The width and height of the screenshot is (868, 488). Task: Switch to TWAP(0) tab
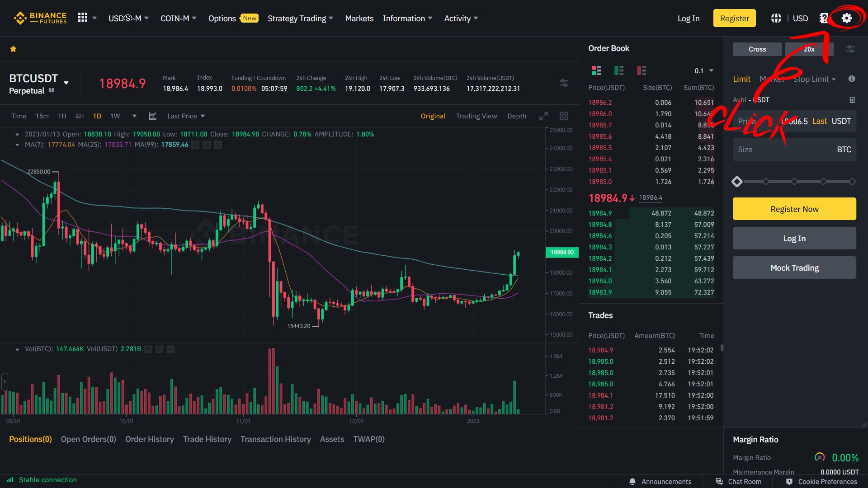368,439
